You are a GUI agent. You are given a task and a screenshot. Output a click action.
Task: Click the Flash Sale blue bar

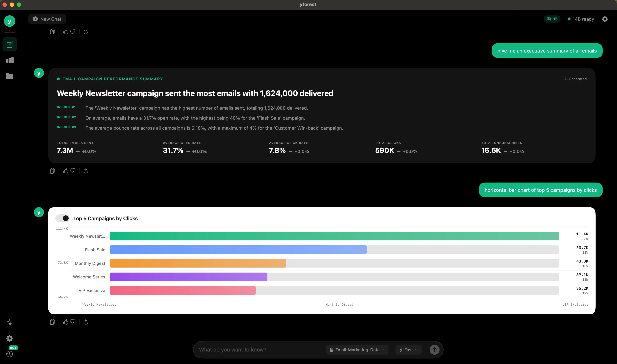tap(238, 250)
